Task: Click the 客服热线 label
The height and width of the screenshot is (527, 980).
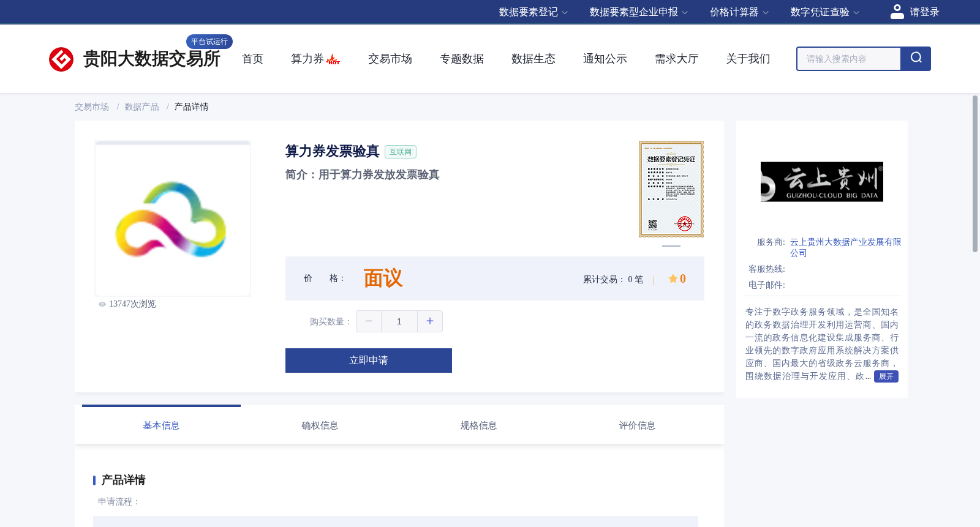Action: tap(766, 269)
